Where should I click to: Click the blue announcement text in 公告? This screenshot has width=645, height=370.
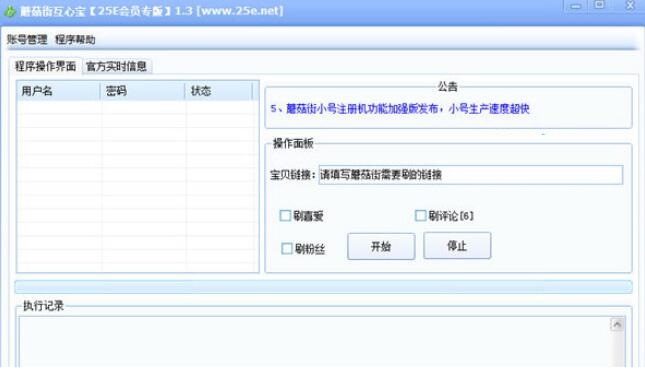400,109
